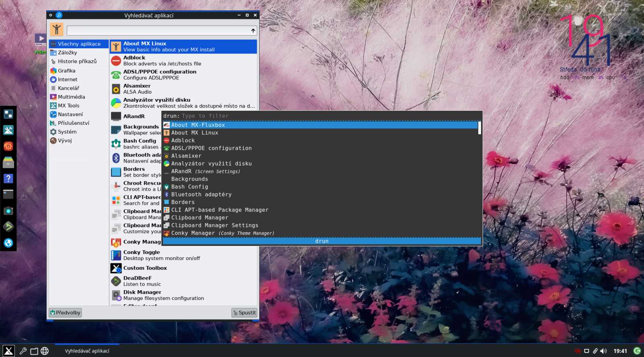Click the taskbar clock showing 19:41

tap(620, 351)
